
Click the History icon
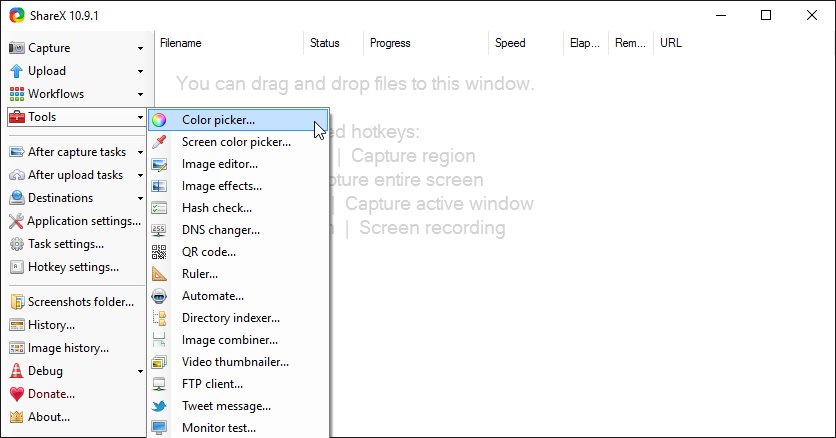pos(17,325)
